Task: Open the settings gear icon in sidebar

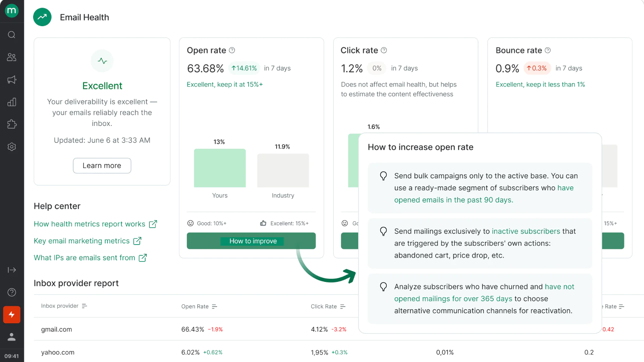Action: 12,147
